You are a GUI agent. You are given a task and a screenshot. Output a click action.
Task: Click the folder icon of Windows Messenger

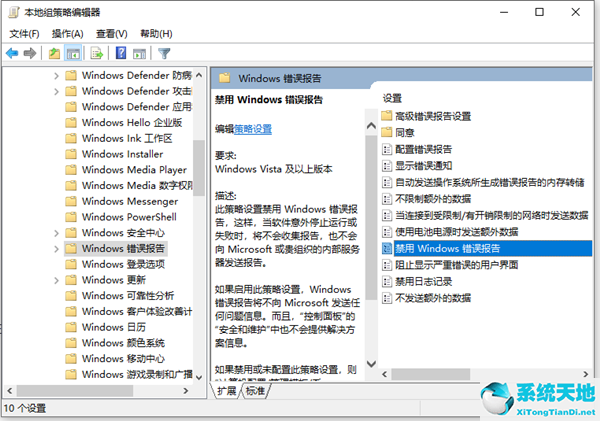pyautogui.click(x=71, y=201)
